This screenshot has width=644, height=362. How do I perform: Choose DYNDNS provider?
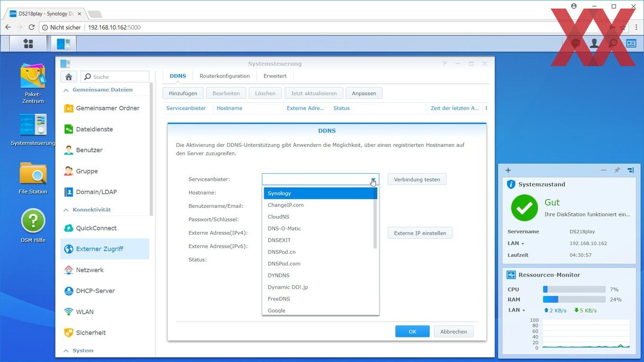pyautogui.click(x=320, y=275)
